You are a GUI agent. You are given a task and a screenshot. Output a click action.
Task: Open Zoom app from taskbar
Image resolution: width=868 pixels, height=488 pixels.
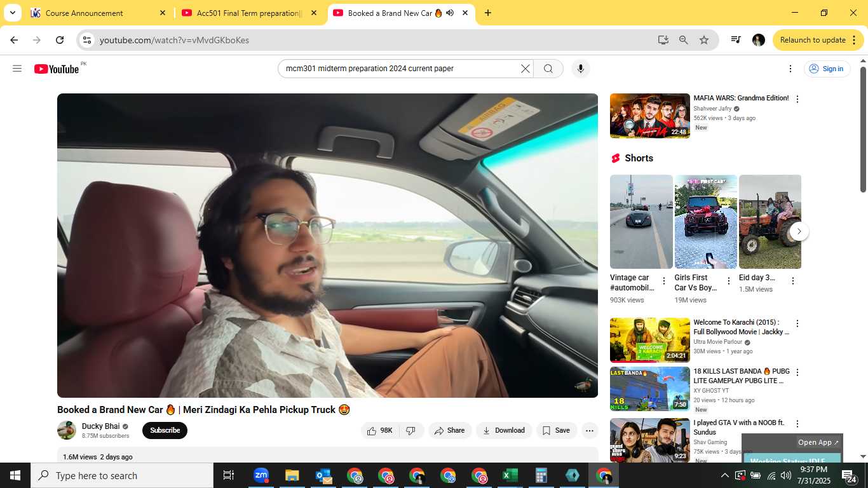(261, 475)
